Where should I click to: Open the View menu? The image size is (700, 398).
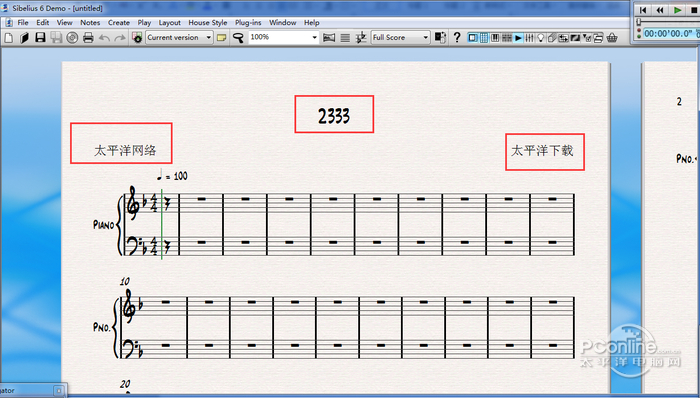[65, 22]
